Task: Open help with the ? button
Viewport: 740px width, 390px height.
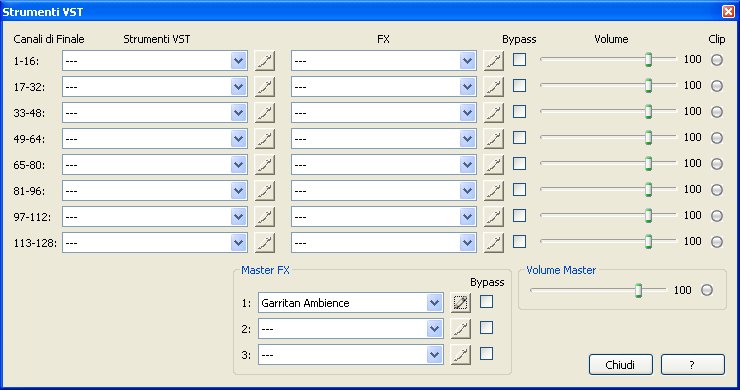Action: coord(693,365)
